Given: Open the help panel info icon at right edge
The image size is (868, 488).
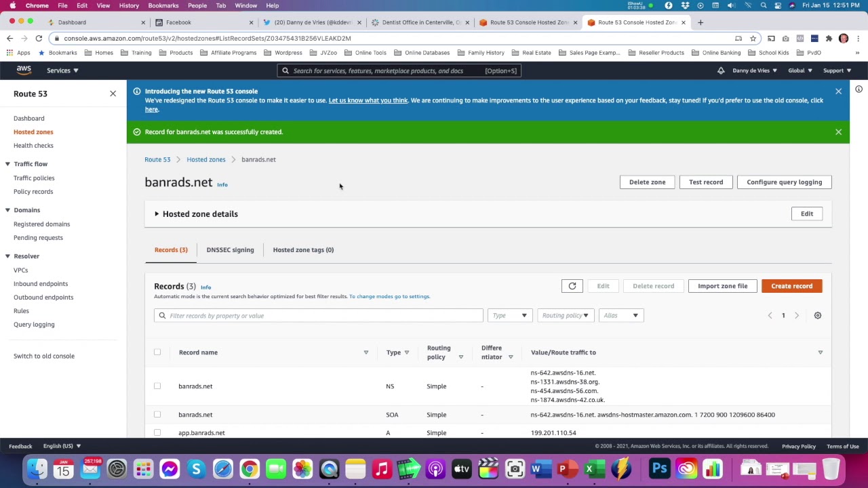Looking at the screenshot, I should 859,89.
